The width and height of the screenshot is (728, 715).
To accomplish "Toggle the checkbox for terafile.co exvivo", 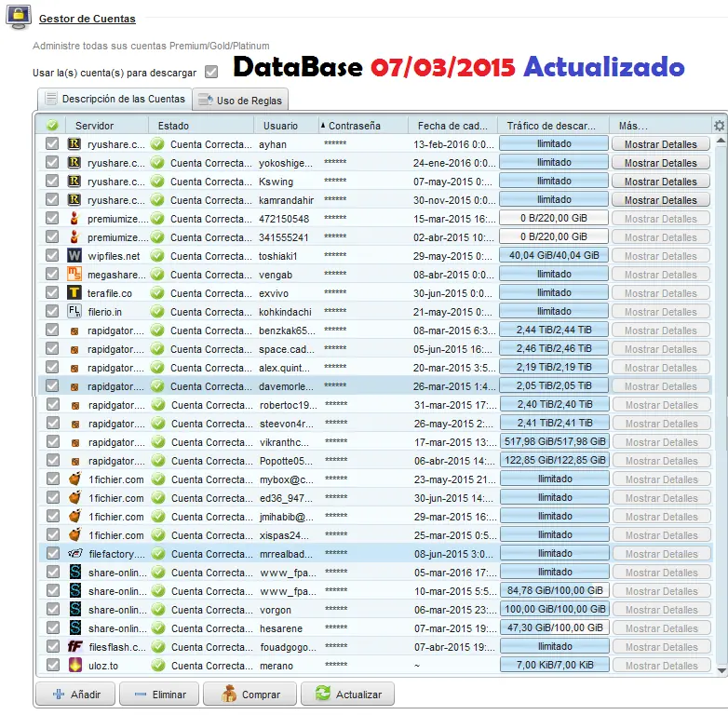I will coord(52,292).
